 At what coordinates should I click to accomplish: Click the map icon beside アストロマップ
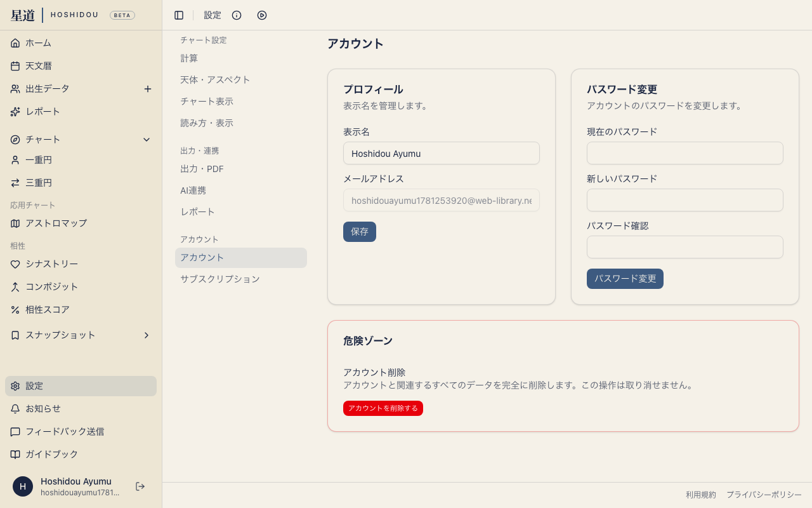click(15, 224)
